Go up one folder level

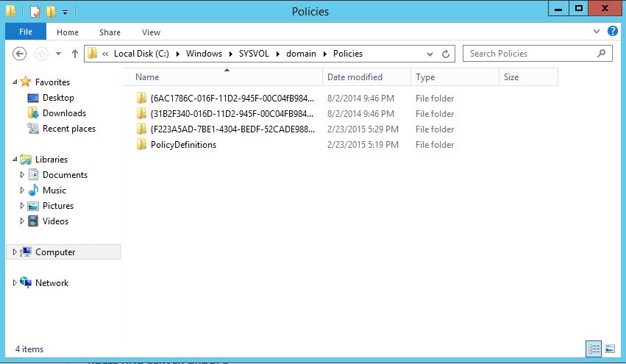click(74, 54)
